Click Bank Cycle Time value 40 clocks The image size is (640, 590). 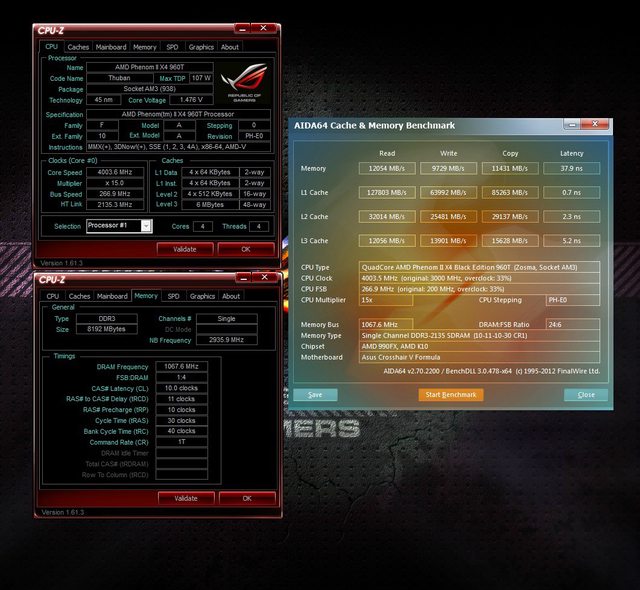point(181,431)
